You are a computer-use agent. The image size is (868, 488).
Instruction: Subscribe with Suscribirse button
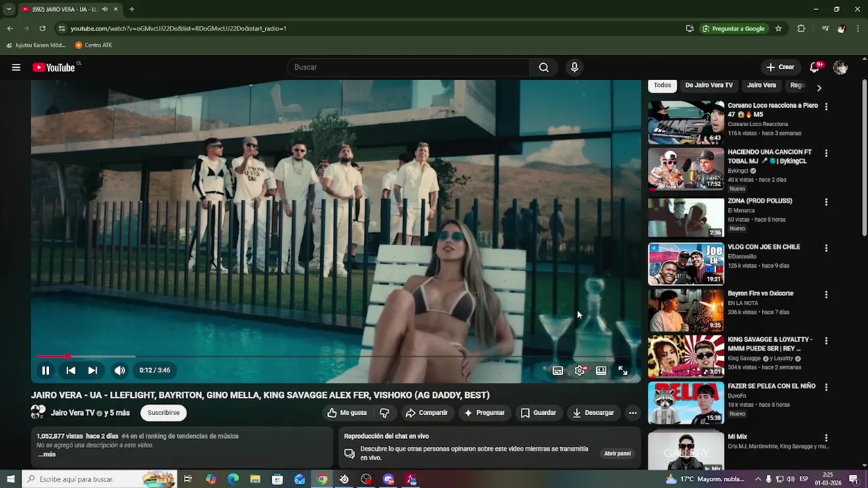coord(163,413)
